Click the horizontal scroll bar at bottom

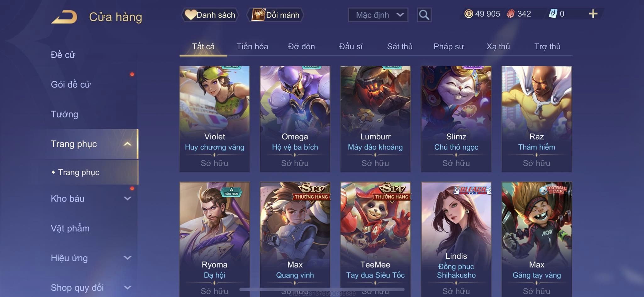point(322,289)
